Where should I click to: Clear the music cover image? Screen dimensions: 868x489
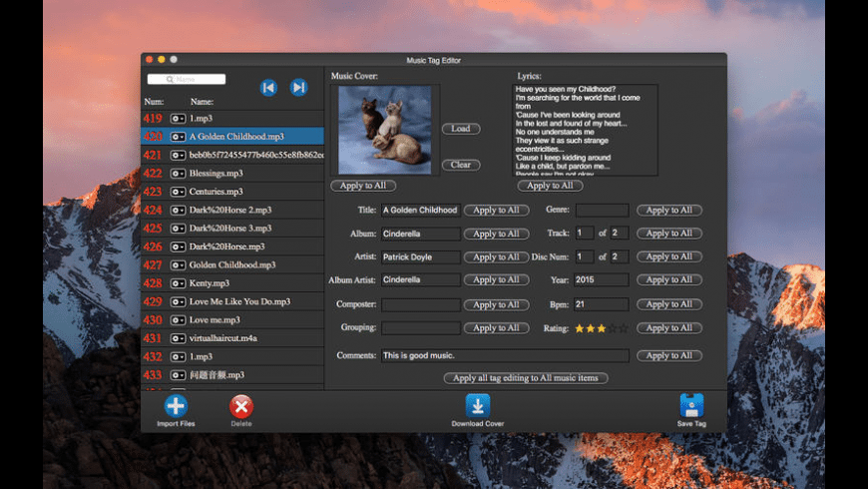click(461, 165)
